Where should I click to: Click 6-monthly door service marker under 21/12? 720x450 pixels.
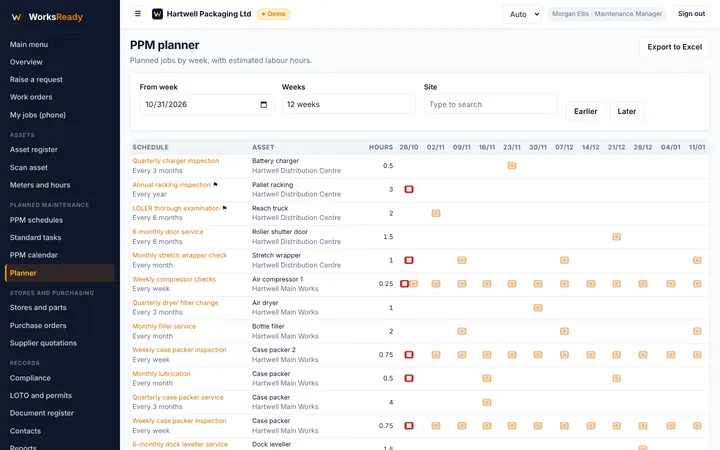[617, 237]
